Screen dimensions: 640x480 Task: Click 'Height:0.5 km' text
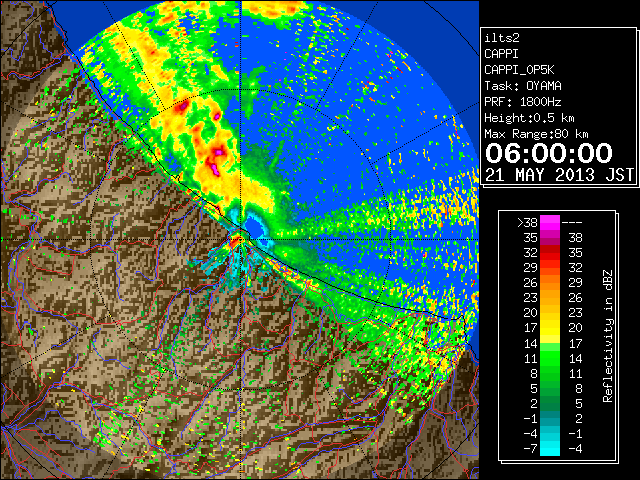(x=529, y=118)
